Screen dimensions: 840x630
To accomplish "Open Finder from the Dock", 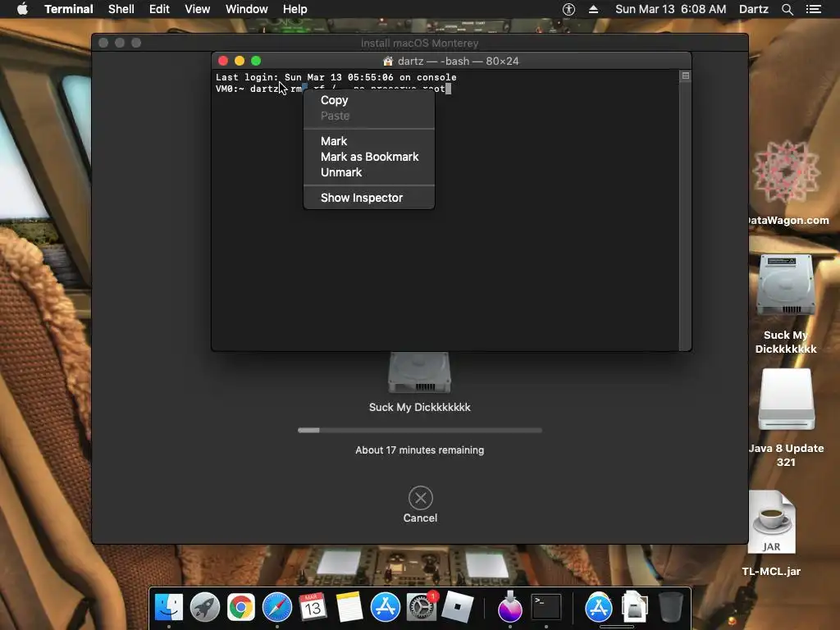I will coord(169,608).
